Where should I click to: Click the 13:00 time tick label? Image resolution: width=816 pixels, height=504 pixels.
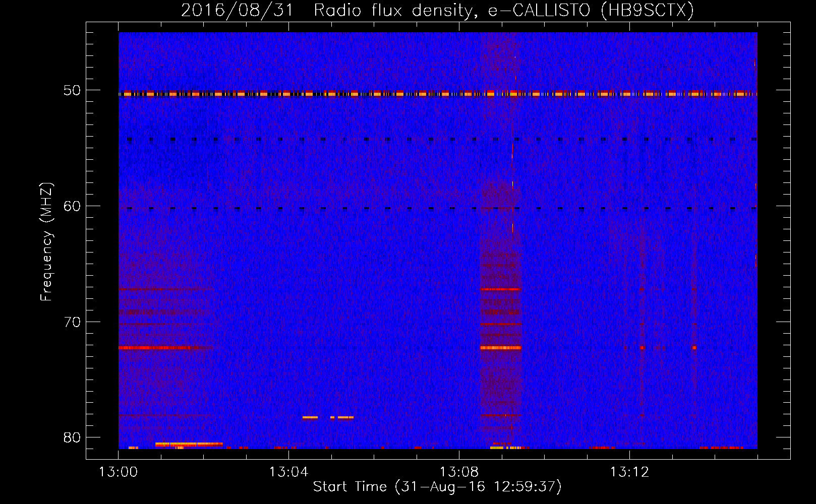click(118, 472)
